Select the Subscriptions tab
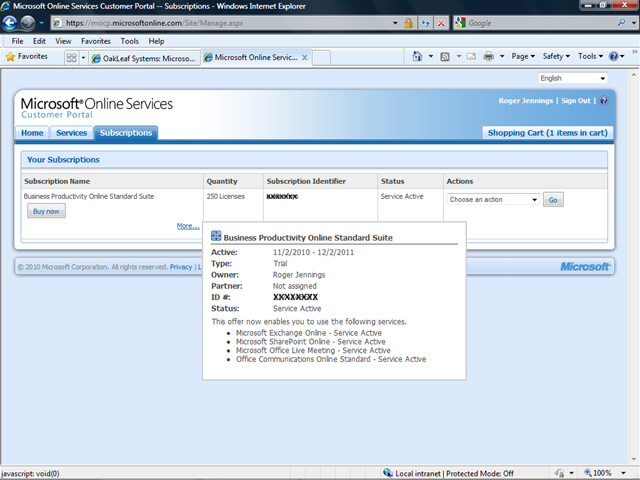The image size is (640, 480). [x=126, y=133]
